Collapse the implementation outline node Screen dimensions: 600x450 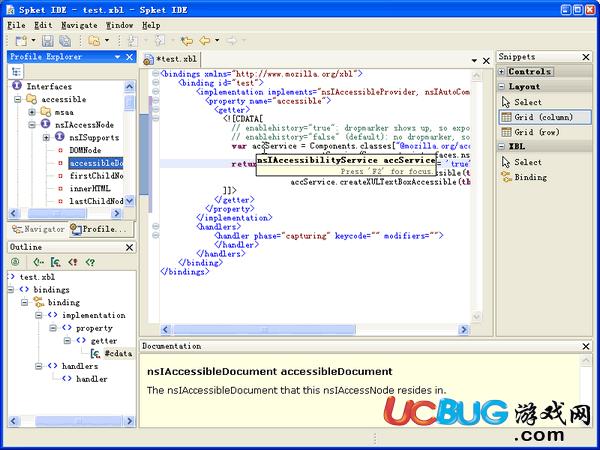point(39,315)
